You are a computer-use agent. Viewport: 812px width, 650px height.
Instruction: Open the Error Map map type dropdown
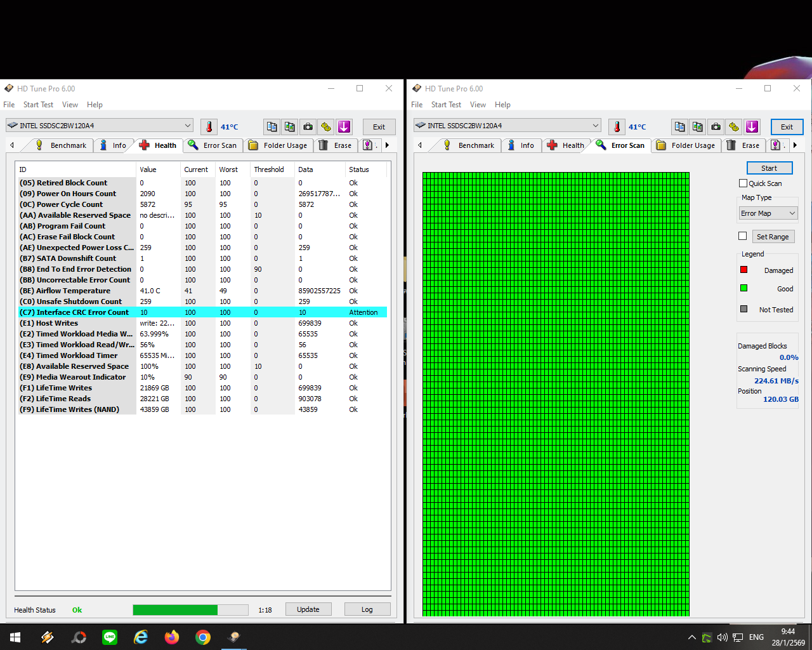click(768, 213)
